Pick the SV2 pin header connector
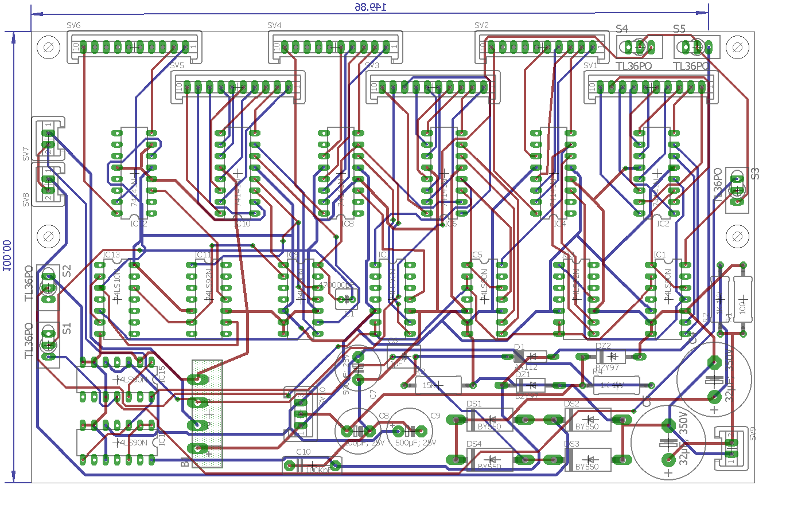The image size is (786, 532). [x=541, y=47]
